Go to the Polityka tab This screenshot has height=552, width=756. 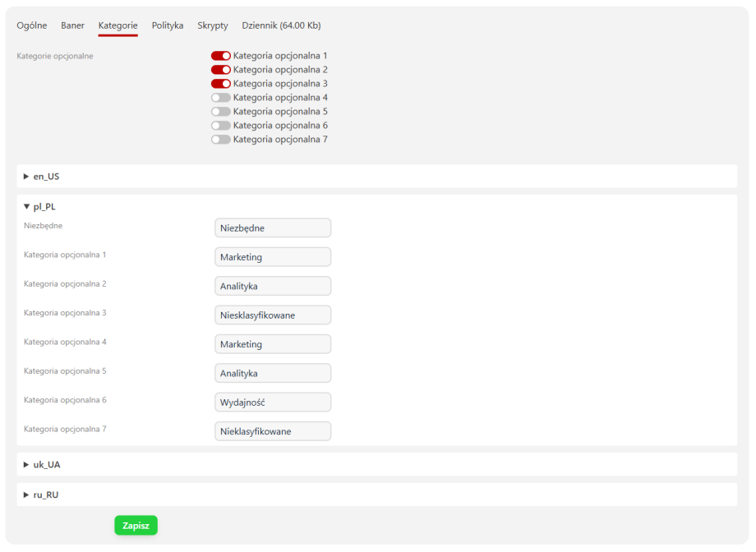click(168, 25)
